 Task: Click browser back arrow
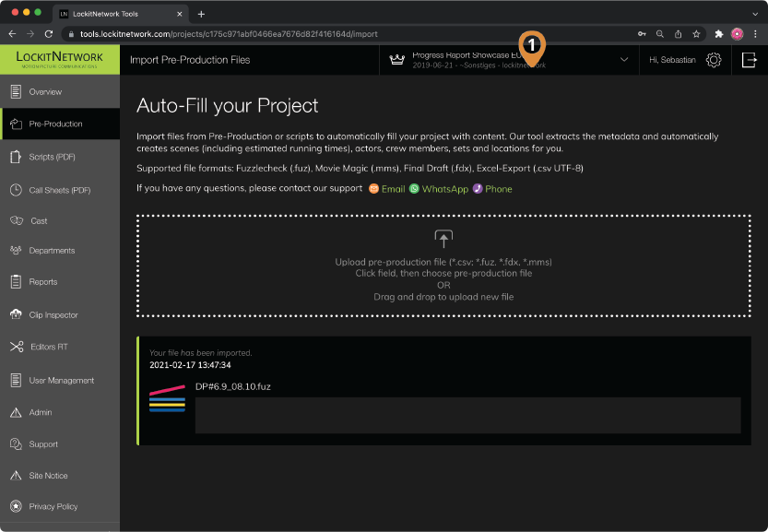(12, 34)
